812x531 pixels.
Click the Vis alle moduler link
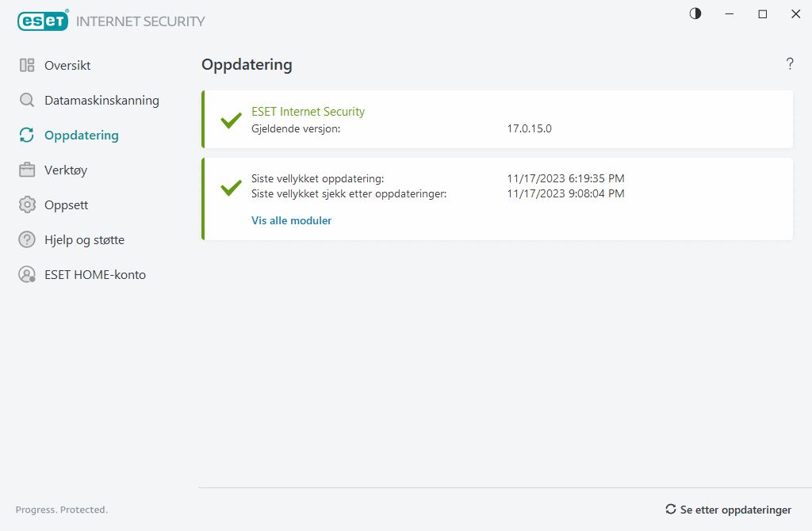pos(291,221)
